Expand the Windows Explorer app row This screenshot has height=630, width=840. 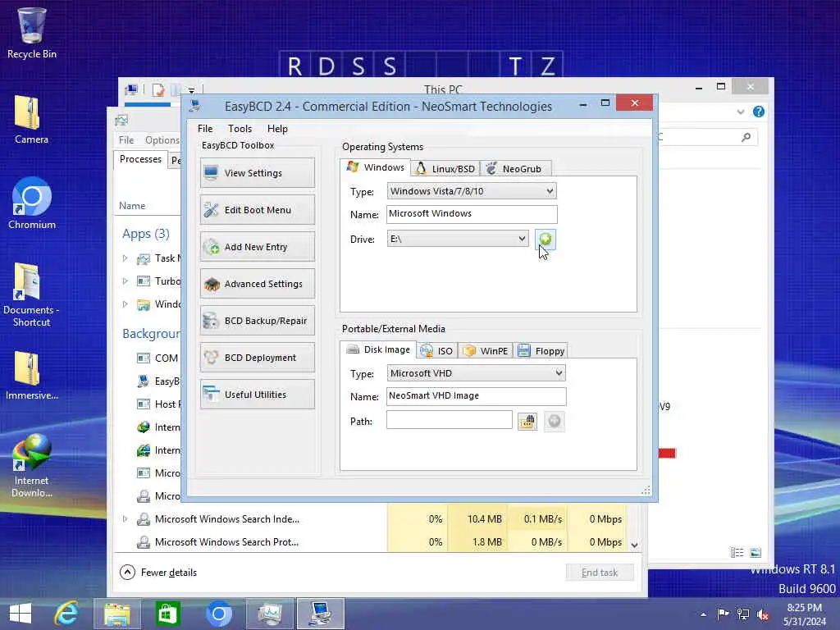pos(125,304)
